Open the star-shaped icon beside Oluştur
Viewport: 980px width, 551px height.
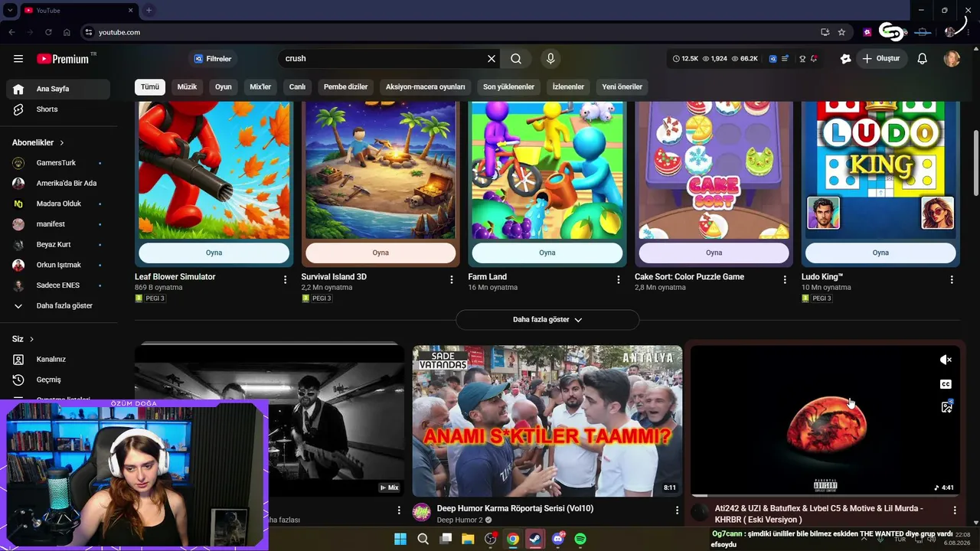coord(845,59)
